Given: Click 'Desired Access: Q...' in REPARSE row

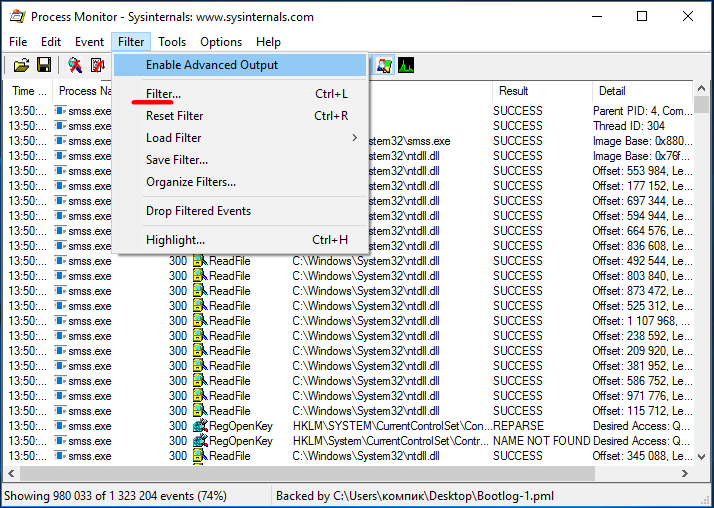Looking at the screenshot, I should pos(643,426).
